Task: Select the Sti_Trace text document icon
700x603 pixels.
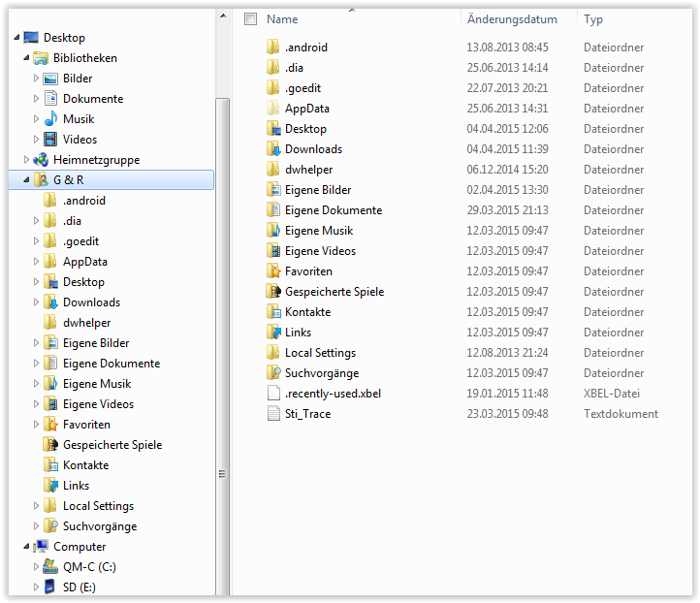Action: (273, 414)
